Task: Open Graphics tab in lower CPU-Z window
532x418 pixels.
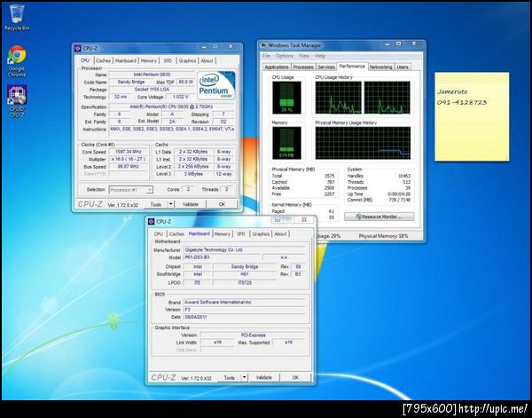Action: pos(261,234)
